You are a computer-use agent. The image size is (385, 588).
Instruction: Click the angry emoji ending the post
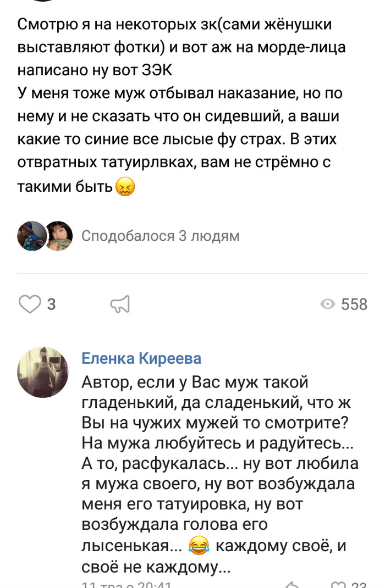[125, 188]
